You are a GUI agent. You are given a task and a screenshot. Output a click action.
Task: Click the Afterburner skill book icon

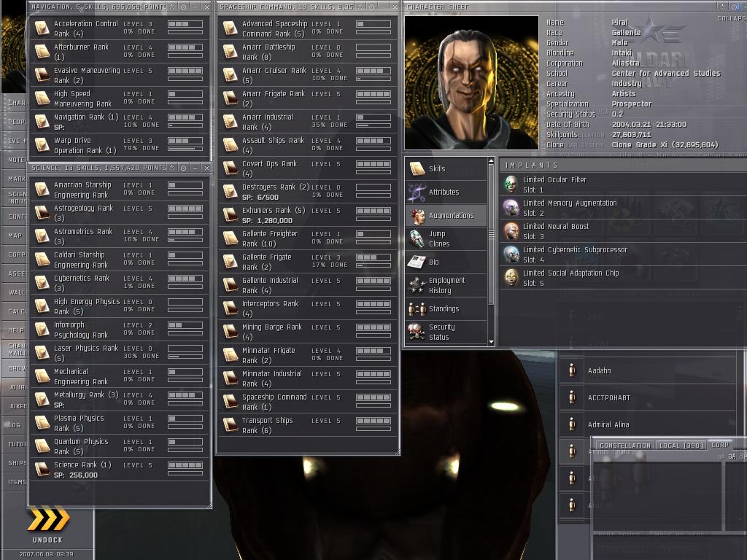pos(42,52)
